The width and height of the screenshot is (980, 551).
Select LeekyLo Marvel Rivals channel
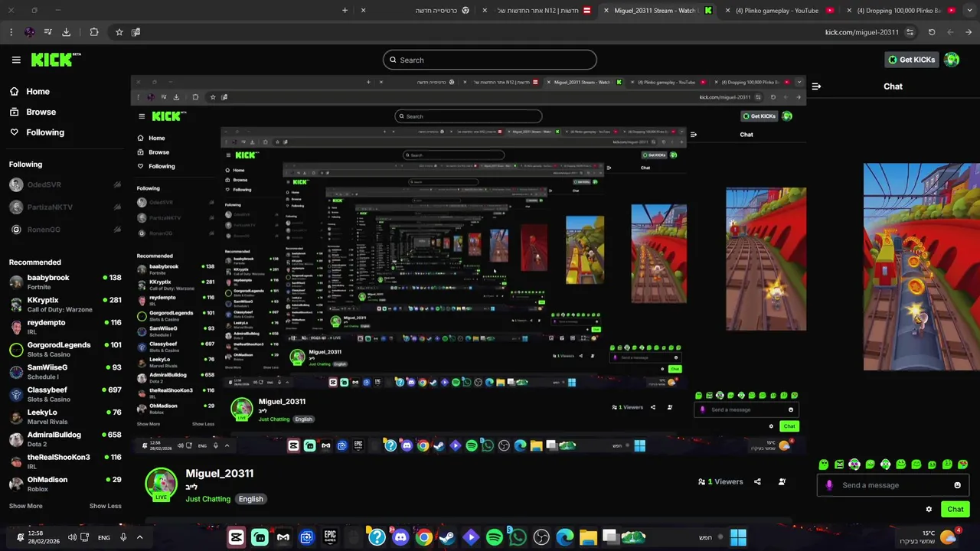point(65,416)
